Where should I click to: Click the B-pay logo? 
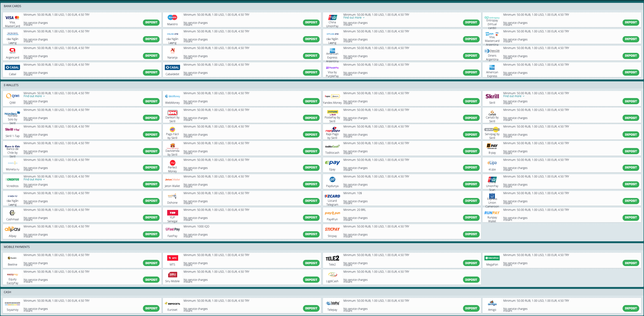click(x=492, y=146)
